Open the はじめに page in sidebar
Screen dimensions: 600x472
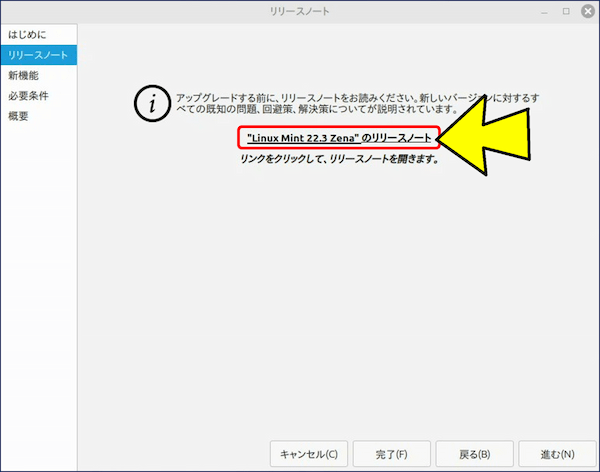coord(39,35)
